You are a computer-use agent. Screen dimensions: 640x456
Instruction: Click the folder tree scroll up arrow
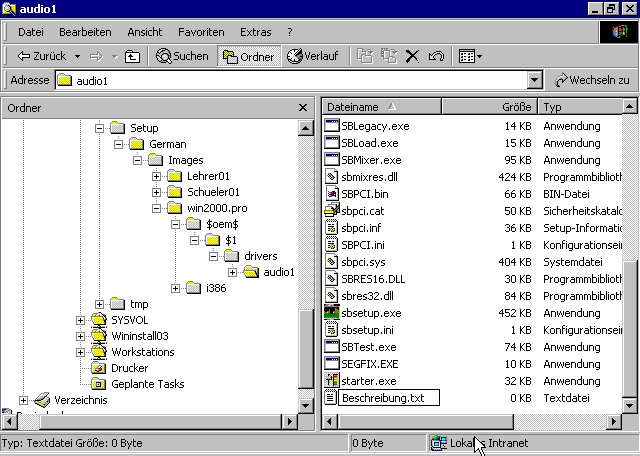305,128
